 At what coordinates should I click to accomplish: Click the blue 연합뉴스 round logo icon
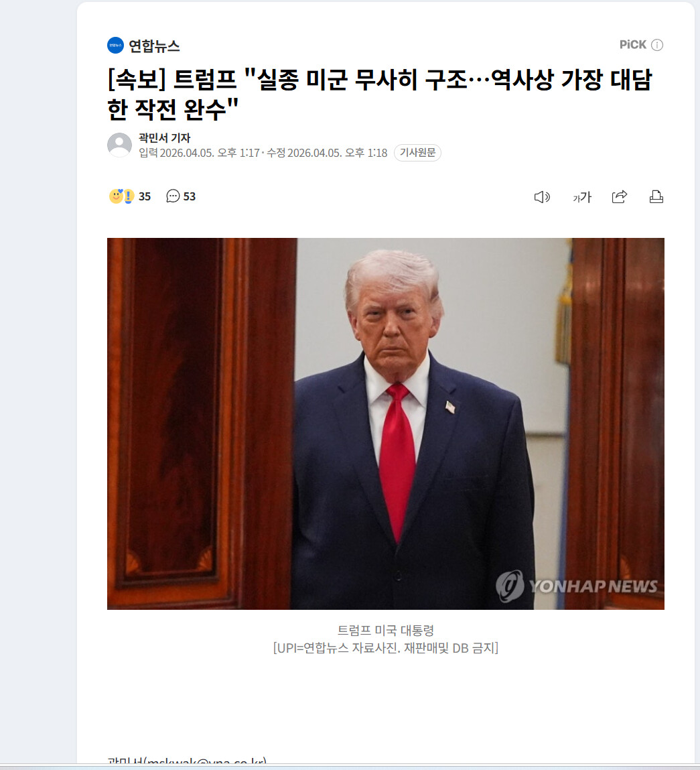(115, 45)
